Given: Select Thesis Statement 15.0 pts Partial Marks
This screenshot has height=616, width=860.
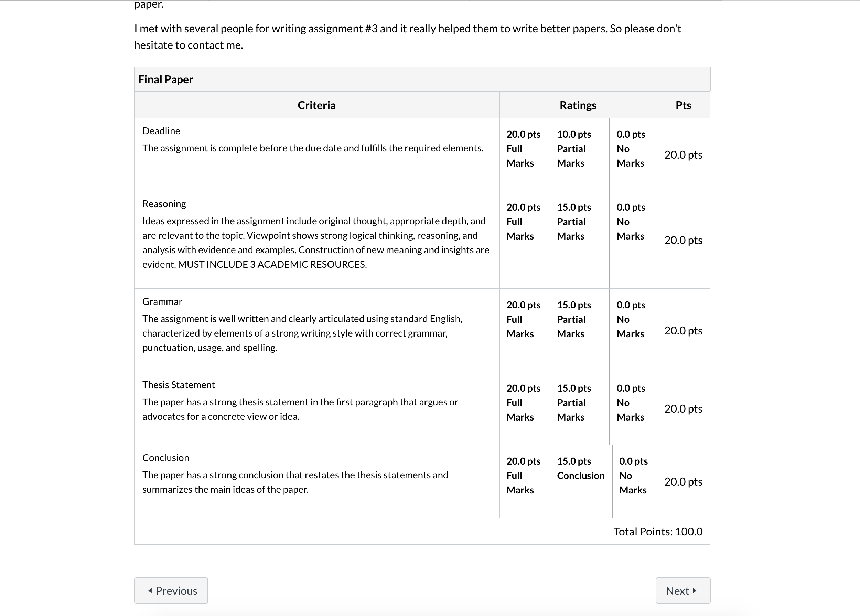Looking at the screenshot, I should 580,408.
